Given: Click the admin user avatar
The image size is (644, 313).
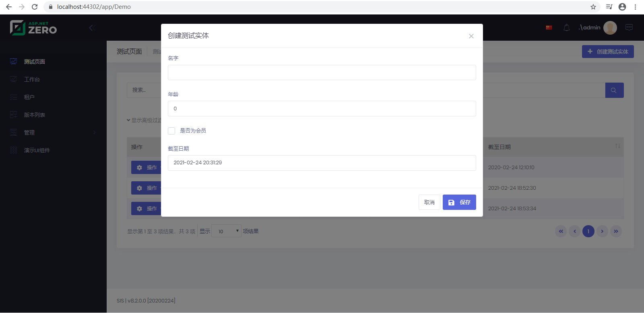Looking at the screenshot, I should pyautogui.click(x=610, y=28).
